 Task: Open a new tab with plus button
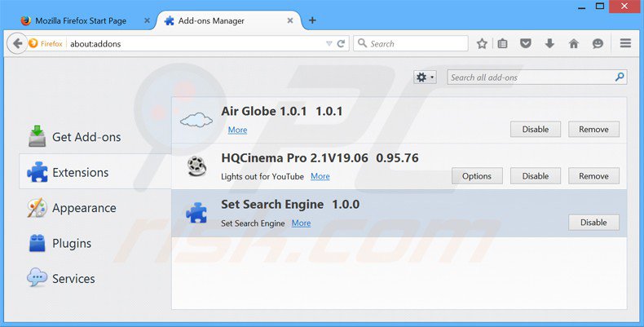[312, 20]
